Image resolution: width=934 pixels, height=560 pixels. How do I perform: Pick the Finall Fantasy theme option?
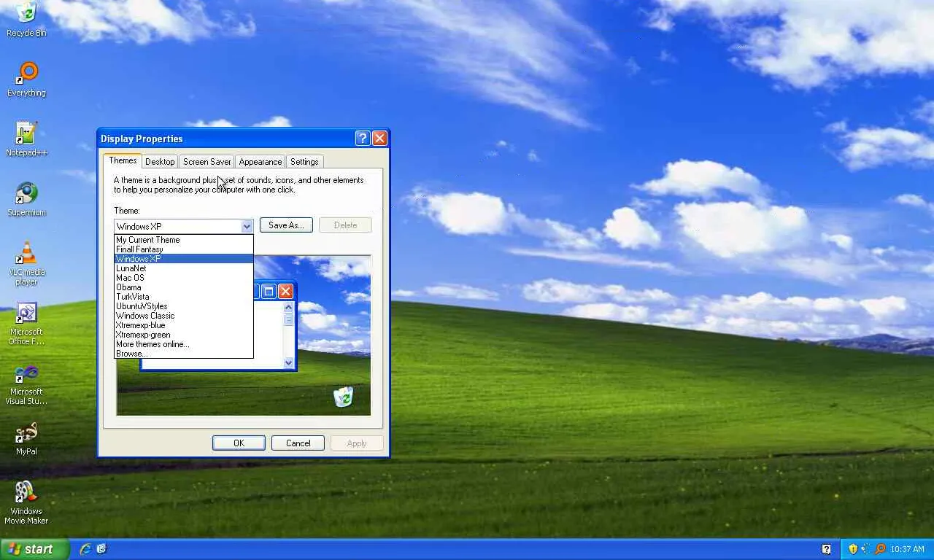tap(184, 249)
